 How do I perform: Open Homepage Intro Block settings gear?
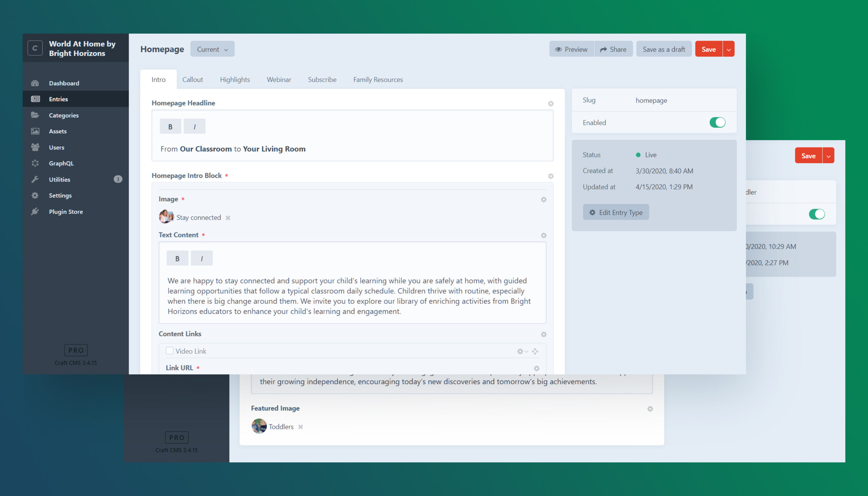[551, 176]
